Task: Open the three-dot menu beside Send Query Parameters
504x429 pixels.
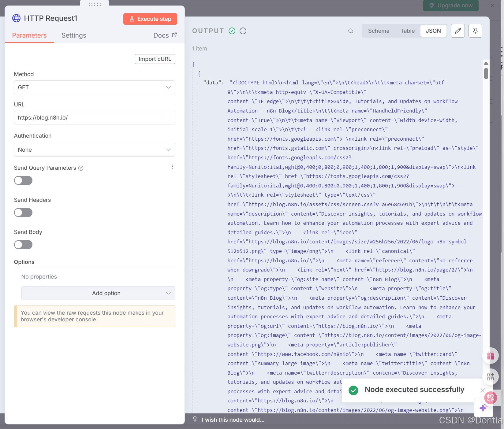Action: point(173,167)
